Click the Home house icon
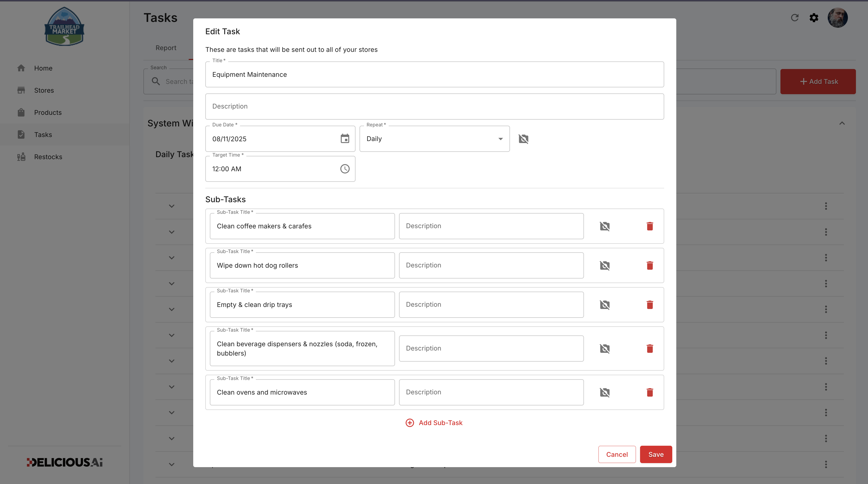 (21, 68)
